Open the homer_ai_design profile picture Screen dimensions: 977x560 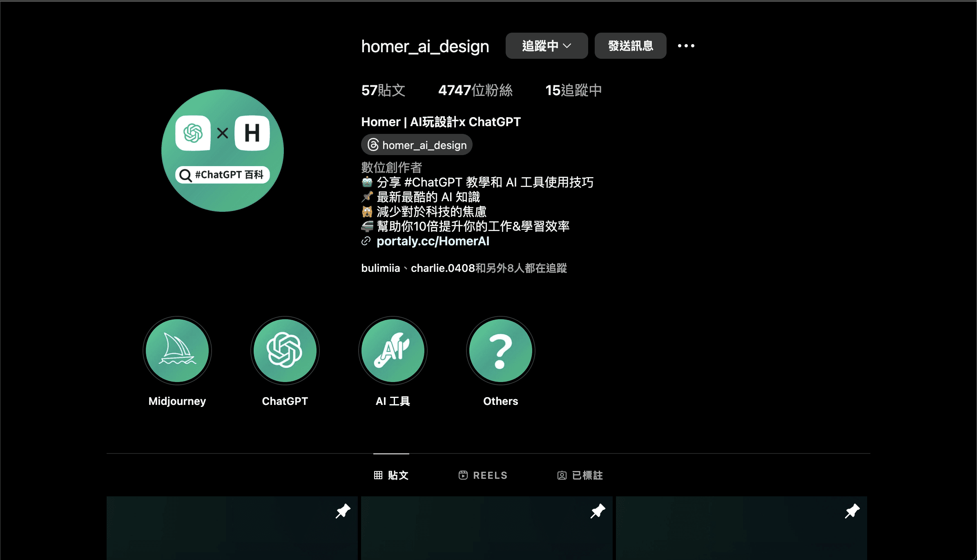[x=223, y=151]
